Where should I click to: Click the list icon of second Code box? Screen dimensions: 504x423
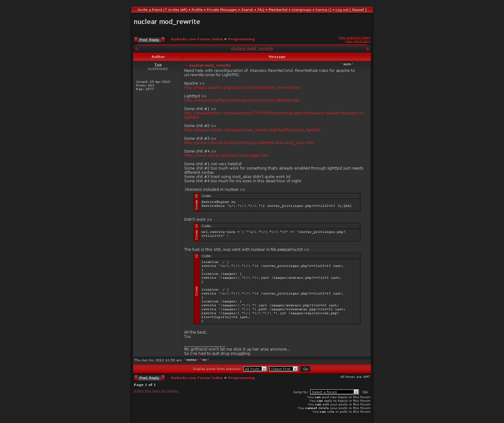pos(197,226)
